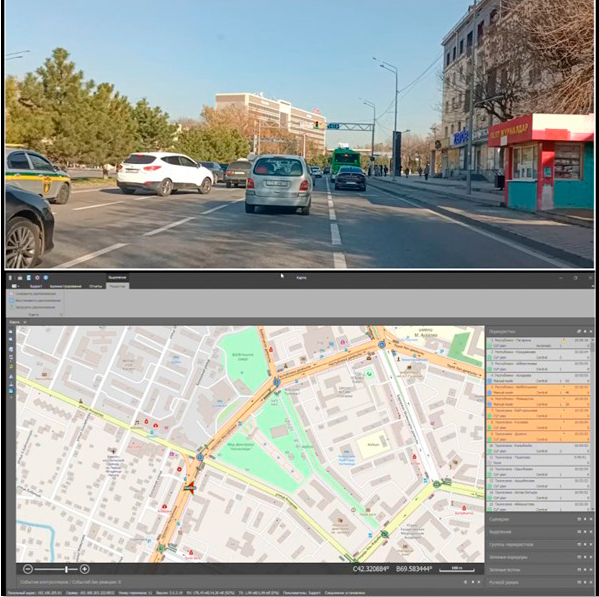599x597 pixels.
Task: Adjust the map zoom slider handle
Action: (66, 569)
